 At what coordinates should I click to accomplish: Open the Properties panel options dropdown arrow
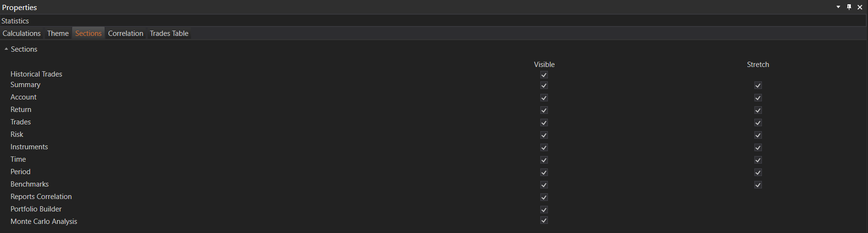pos(838,7)
